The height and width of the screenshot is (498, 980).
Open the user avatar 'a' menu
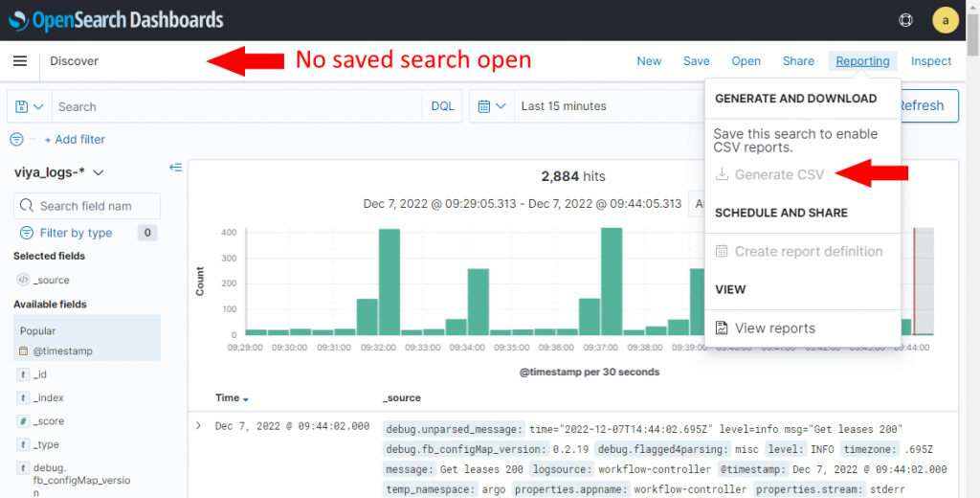(945, 20)
